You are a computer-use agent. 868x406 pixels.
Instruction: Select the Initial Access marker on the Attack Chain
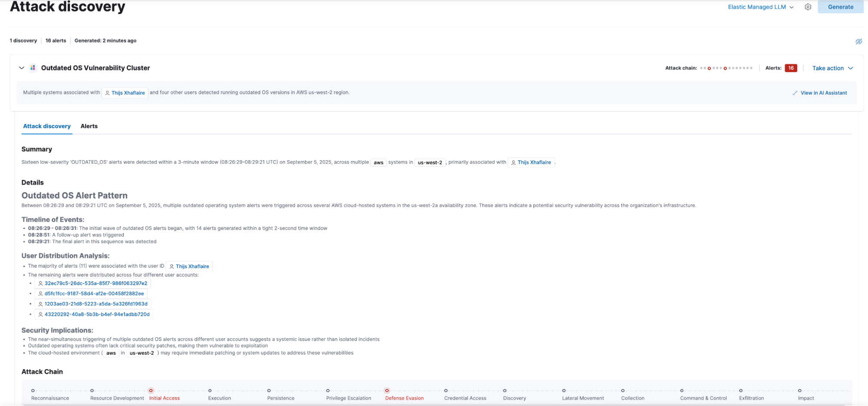151,390
